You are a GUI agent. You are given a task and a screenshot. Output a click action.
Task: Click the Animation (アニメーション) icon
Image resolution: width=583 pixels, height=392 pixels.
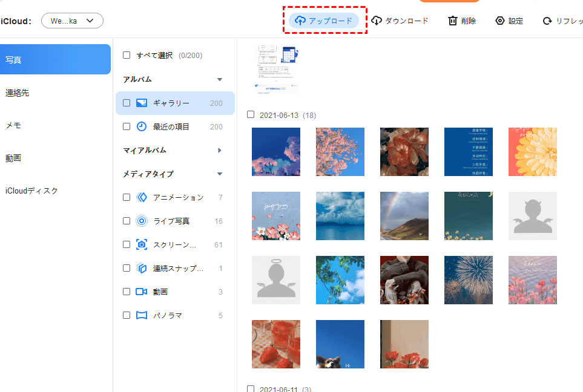[142, 197]
